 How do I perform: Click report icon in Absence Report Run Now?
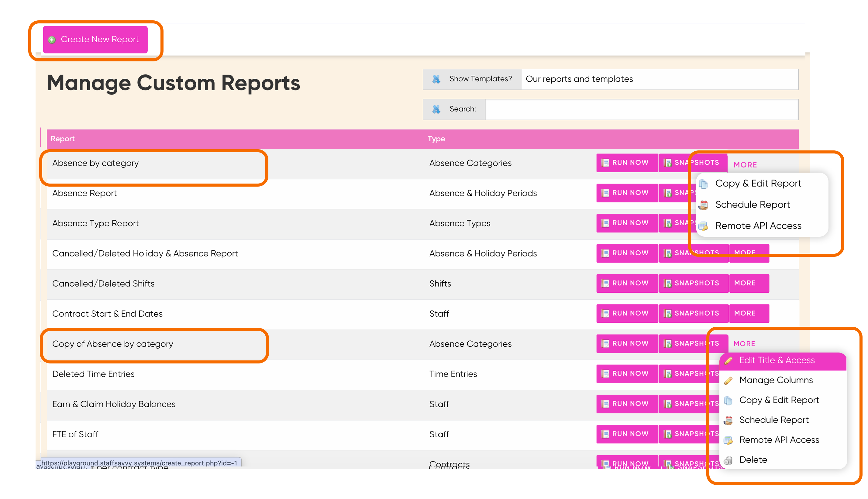coord(605,193)
